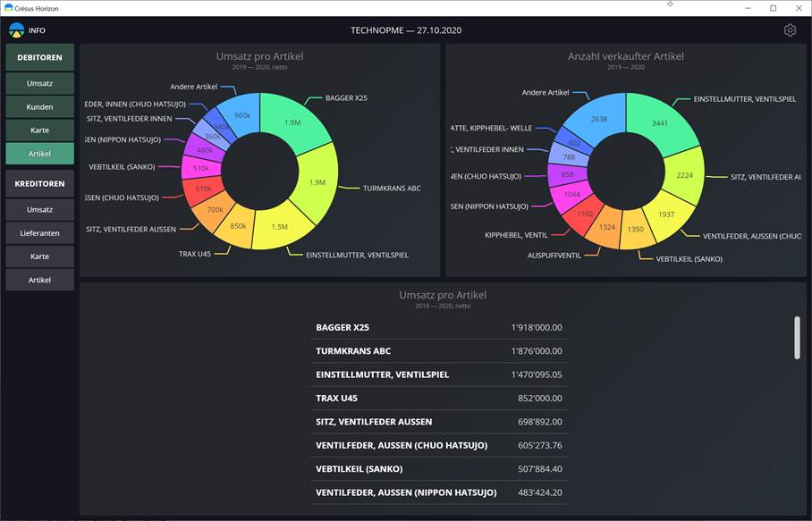
Task: Click the magenta 1044 slice
Action: click(571, 195)
